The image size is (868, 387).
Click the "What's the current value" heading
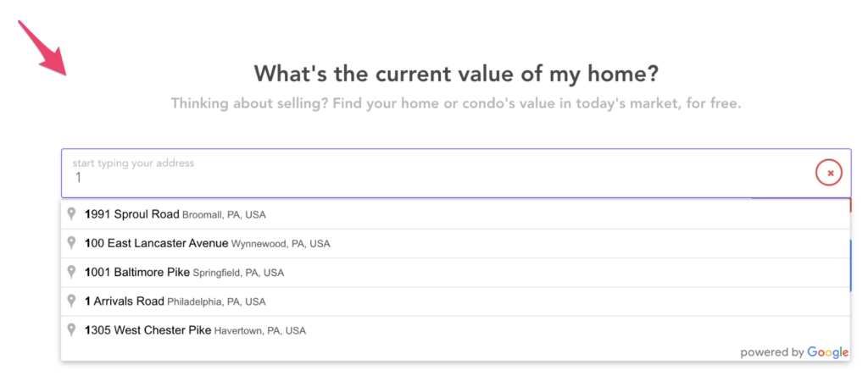coord(456,74)
